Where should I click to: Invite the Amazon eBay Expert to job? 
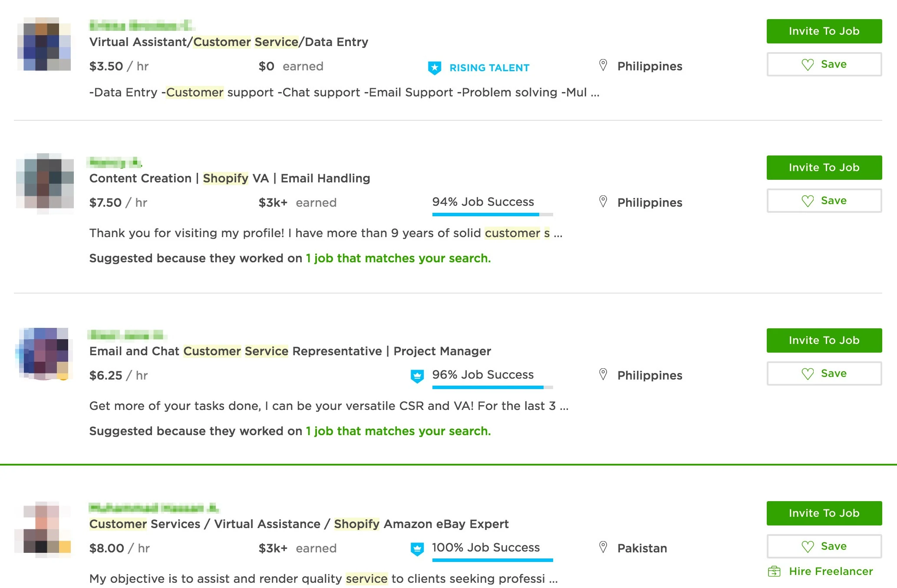(x=824, y=513)
